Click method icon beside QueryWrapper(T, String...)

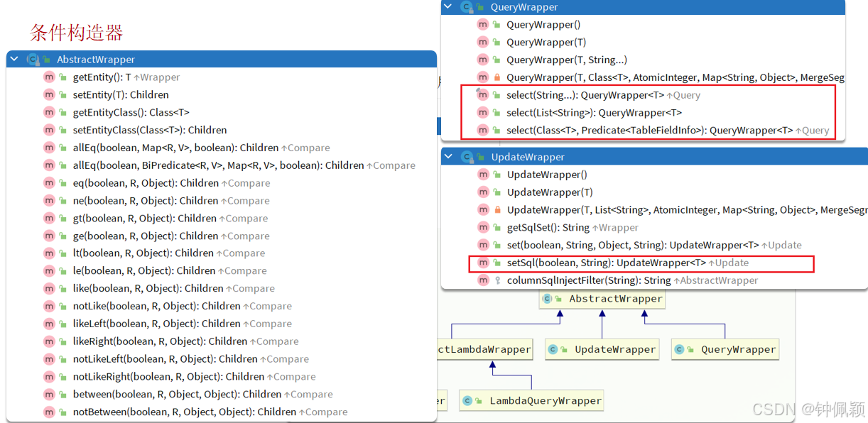click(x=483, y=60)
